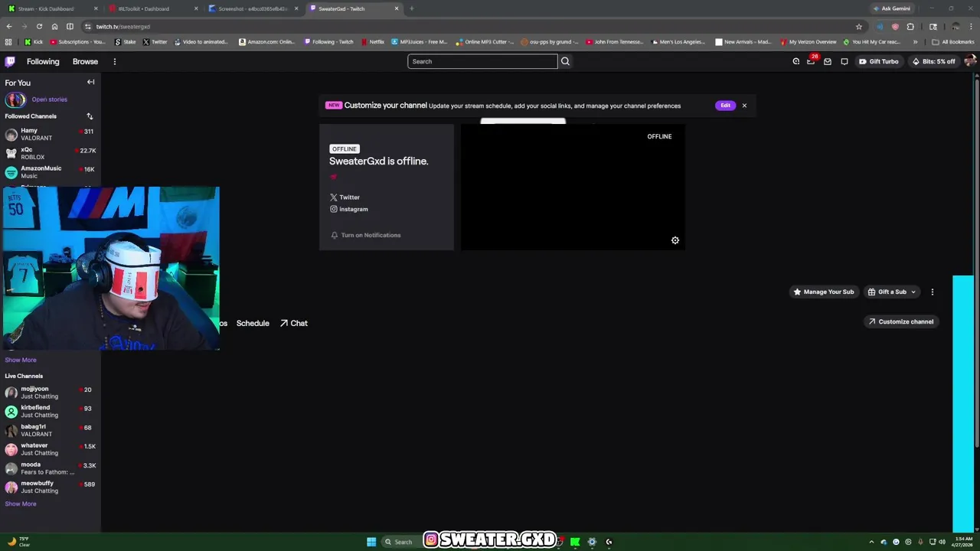The width and height of the screenshot is (980, 551).
Task: Open video player settings gear
Action: [x=675, y=240]
